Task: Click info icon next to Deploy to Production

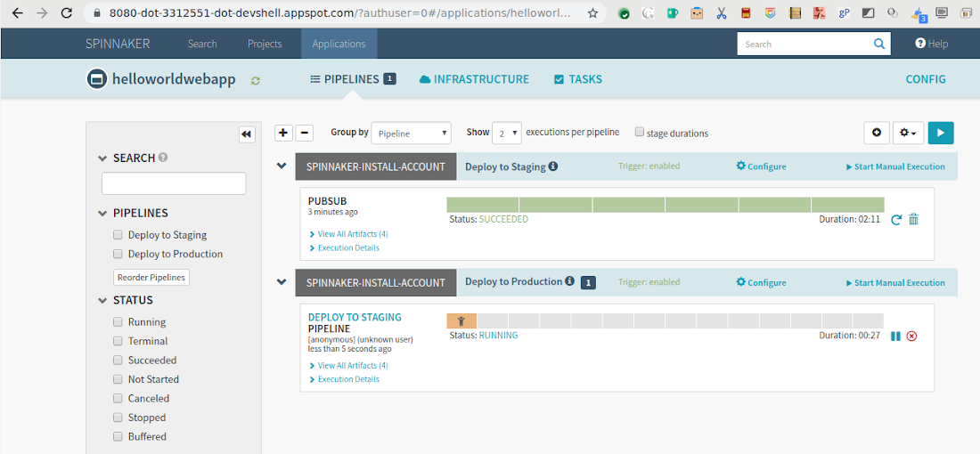Action: tap(569, 281)
